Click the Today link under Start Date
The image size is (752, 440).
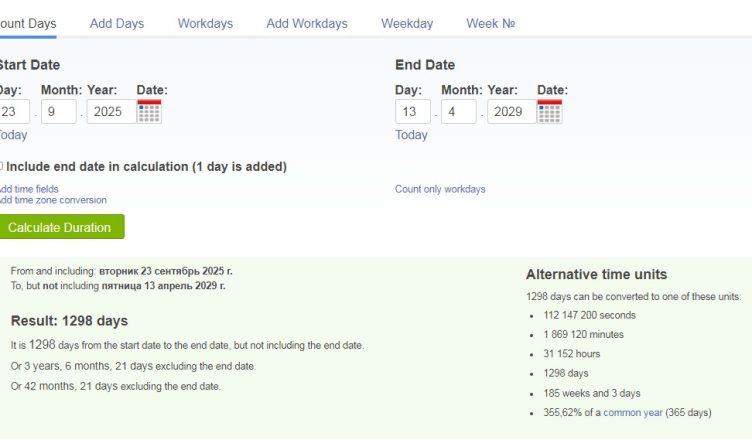click(13, 135)
